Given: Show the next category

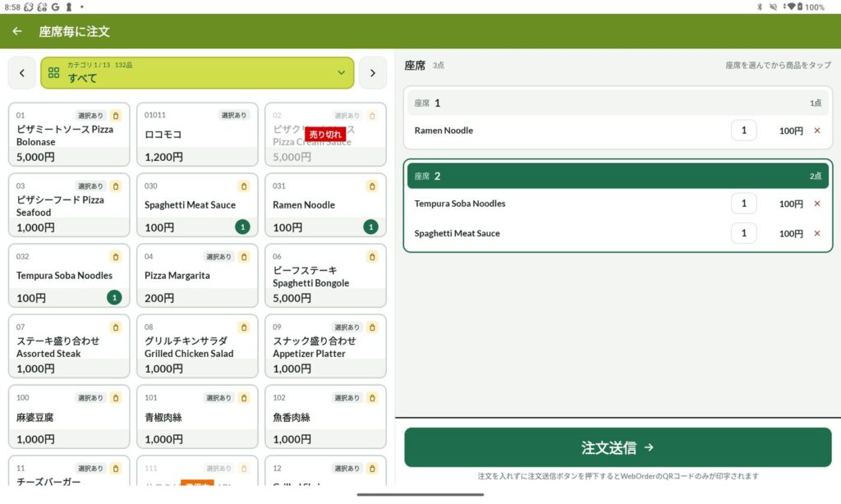Looking at the screenshot, I should [x=373, y=73].
